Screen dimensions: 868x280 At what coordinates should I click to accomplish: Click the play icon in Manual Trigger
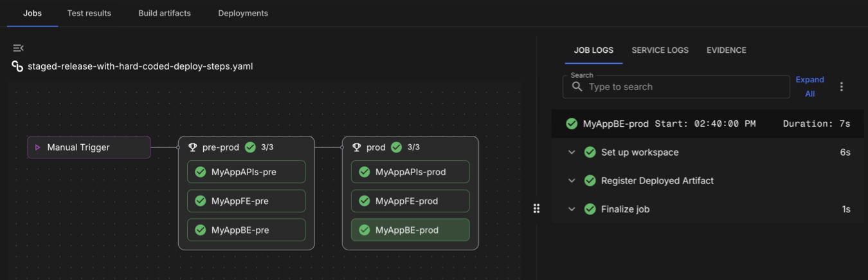click(x=38, y=147)
